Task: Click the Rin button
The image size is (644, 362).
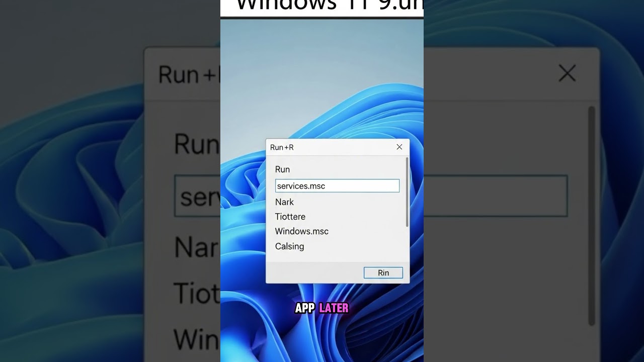Action: tap(383, 273)
